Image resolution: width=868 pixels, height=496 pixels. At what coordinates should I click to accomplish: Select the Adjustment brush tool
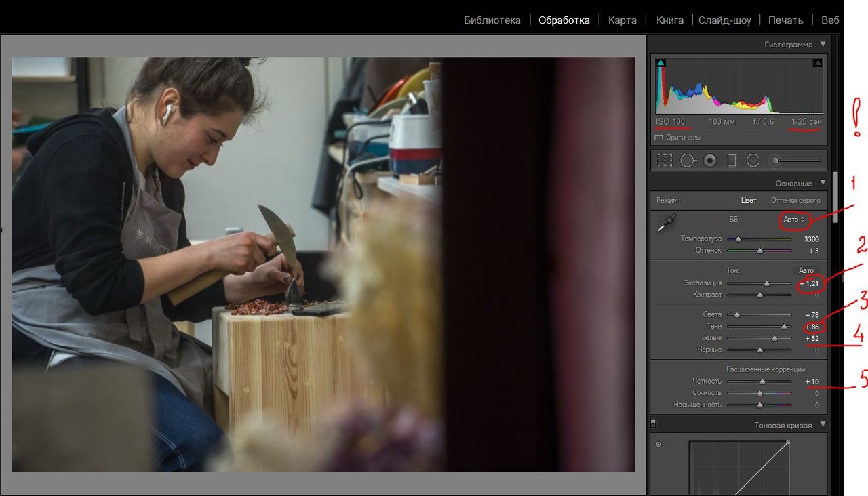(796, 161)
